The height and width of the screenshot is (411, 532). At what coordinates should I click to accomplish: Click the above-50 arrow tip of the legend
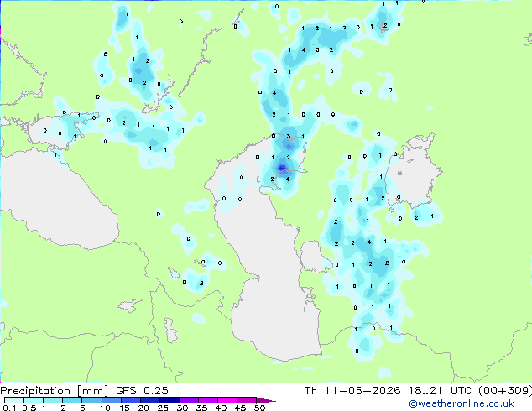(266, 400)
